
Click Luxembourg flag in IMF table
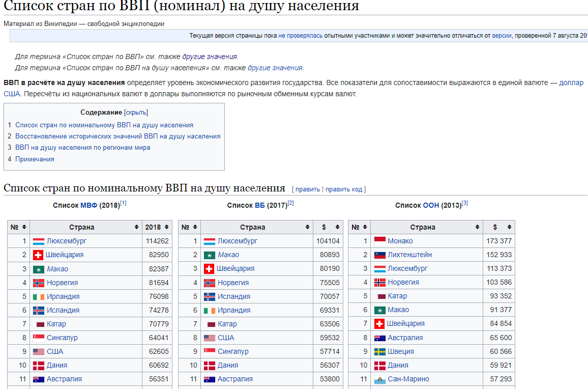coord(38,241)
